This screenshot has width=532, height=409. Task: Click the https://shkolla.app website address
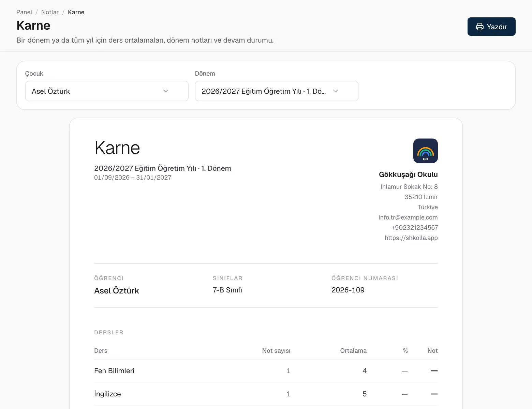411,238
